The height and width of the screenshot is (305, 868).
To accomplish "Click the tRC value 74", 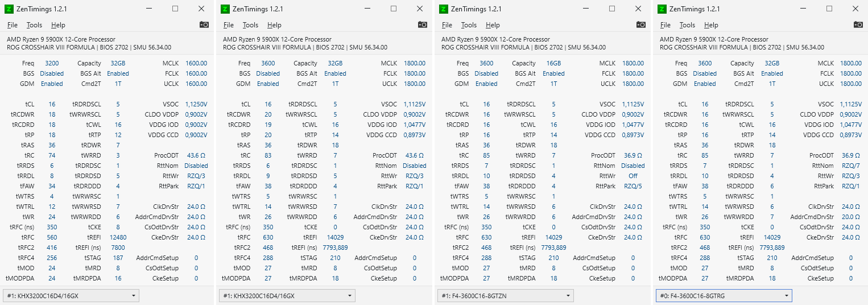I will (x=52, y=155).
